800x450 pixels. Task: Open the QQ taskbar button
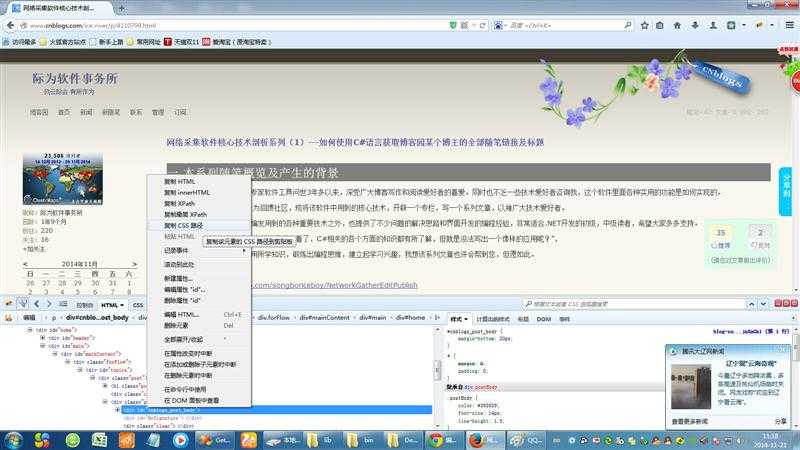pos(526,440)
